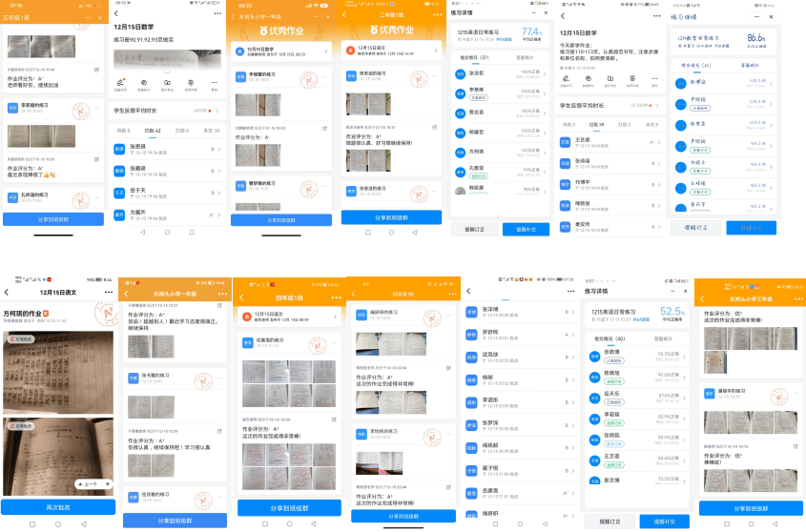
Task: Tap back arrow beside 东黄头小学一年级 title
Action: click(233, 16)
